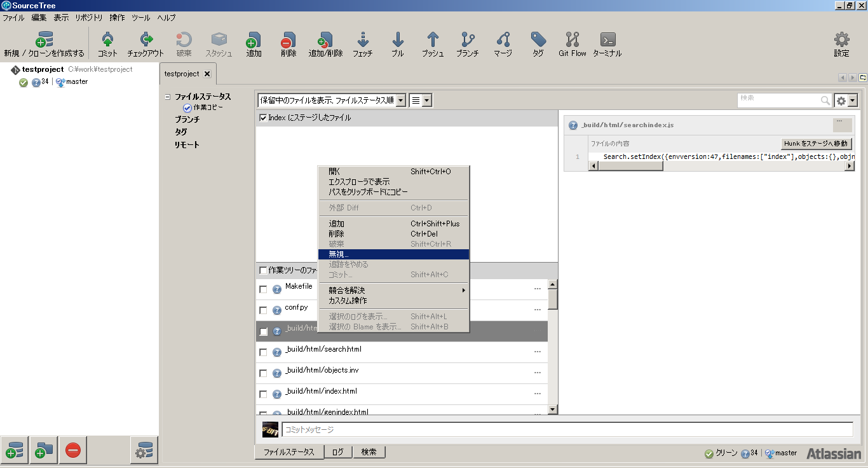
Task: Push commits using the プッシュ icon
Action: pos(433,40)
